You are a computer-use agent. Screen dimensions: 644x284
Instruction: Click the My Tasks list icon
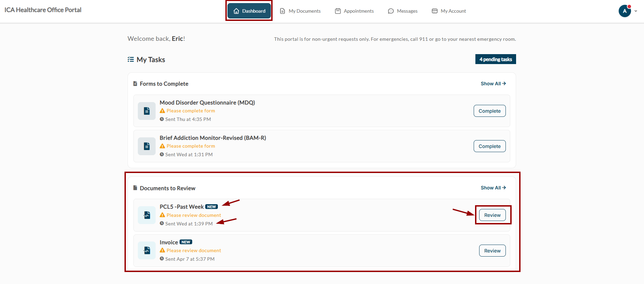coord(131,59)
